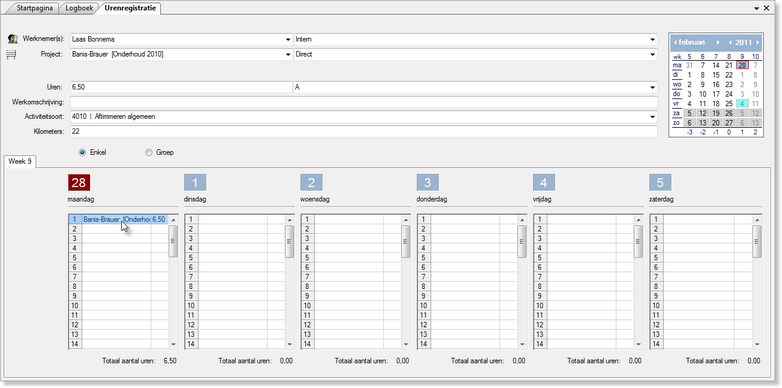
Task: Select highlighted date 28 in calendar
Action: pyautogui.click(x=742, y=65)
